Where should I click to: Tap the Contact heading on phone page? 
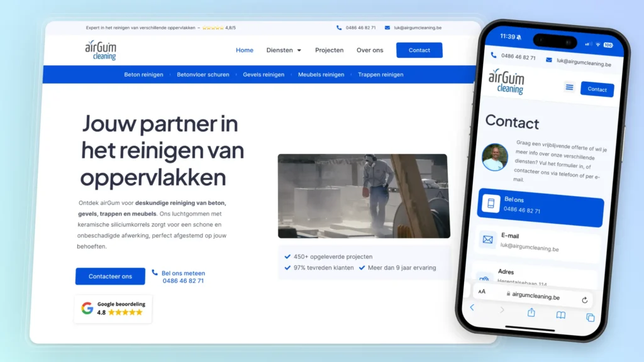512,122
